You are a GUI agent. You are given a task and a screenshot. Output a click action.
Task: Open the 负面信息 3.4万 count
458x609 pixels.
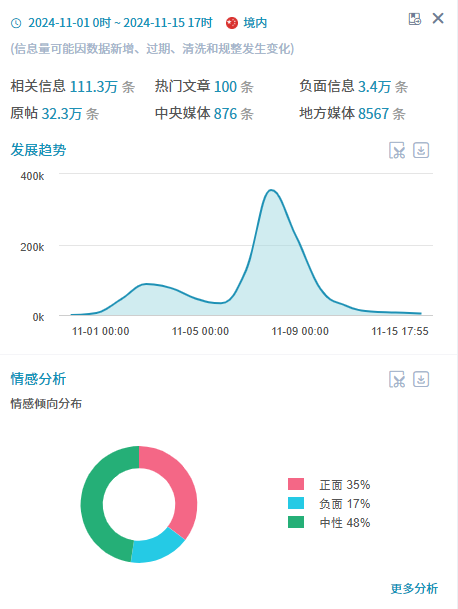[374, 86]
